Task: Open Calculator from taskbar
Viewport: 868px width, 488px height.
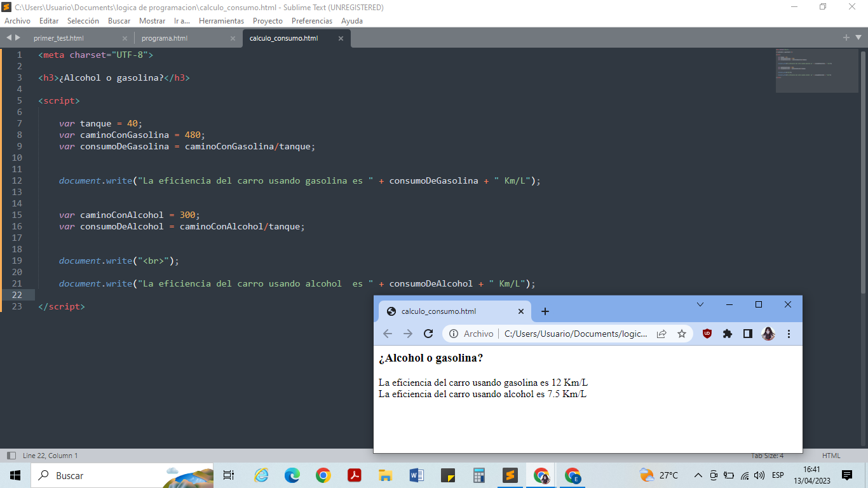Action: [x=478, y=475]
